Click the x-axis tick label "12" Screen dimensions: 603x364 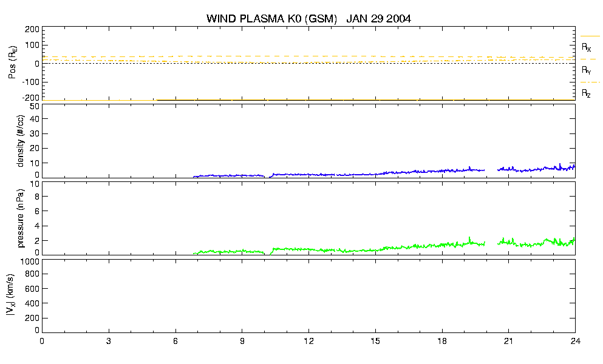pyautogui.click(x=309, y=341)
